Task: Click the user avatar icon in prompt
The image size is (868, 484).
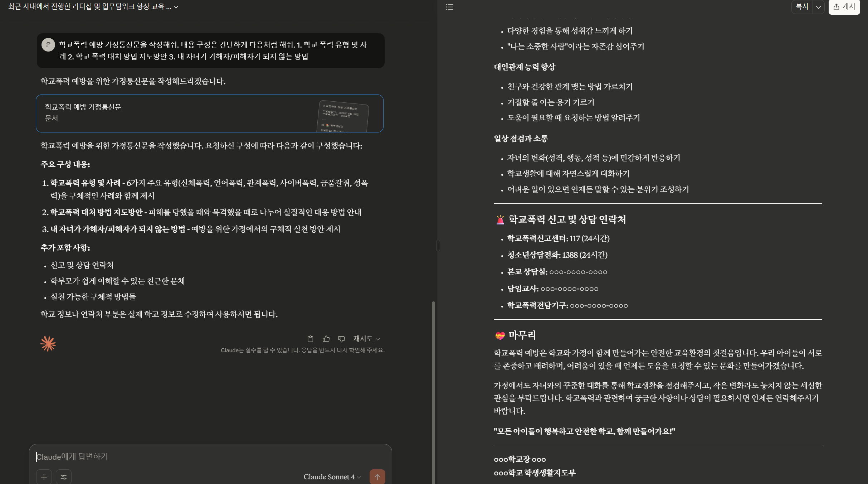Action: pyautogui.click(x=48, y=45)
